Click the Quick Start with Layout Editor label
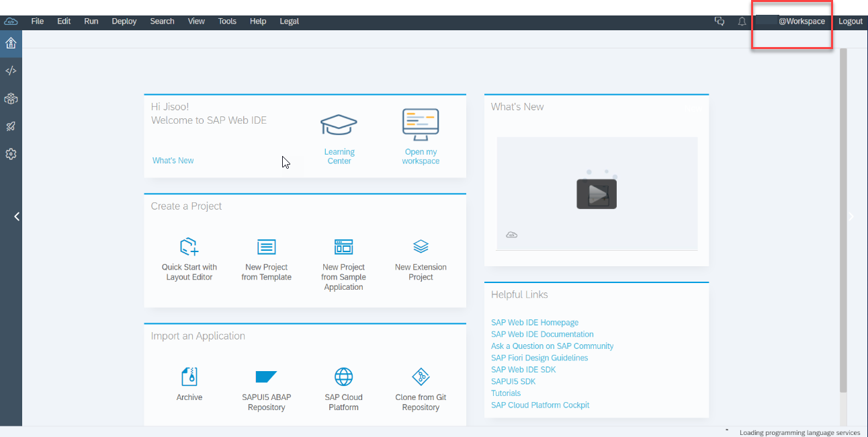This screenshot has width=868, height=437. (x=189, y=272)
